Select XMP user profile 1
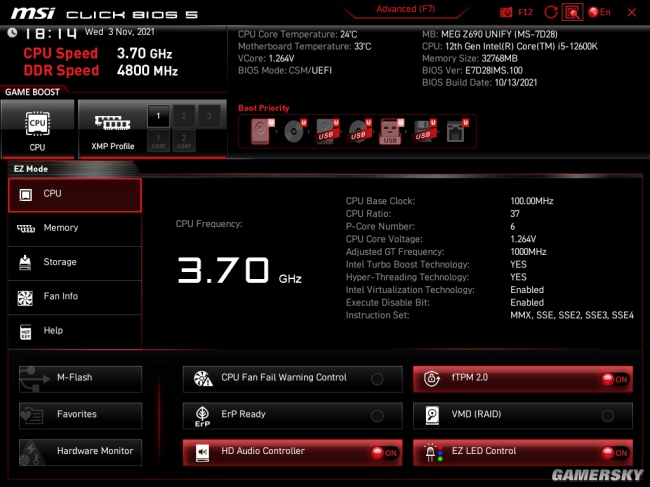 coord(158,141)
